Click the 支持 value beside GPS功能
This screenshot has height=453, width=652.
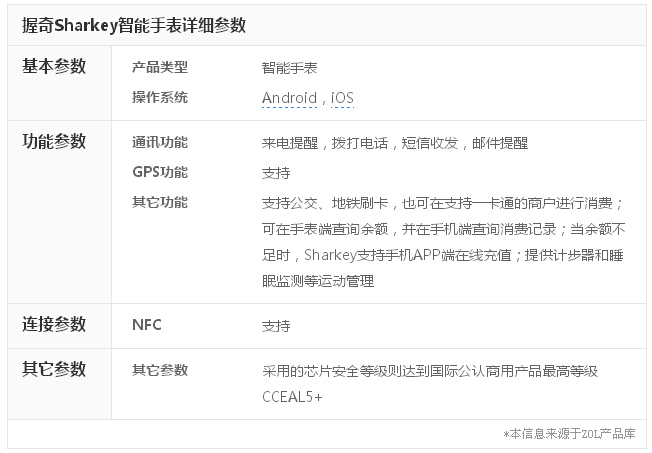click(x=276, y=173)
